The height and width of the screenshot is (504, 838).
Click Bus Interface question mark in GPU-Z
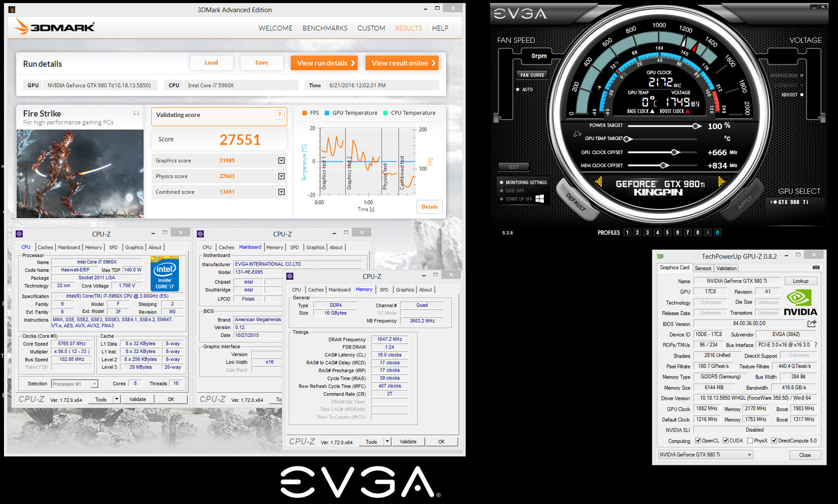pyautogui.click(x=816, y=345)
